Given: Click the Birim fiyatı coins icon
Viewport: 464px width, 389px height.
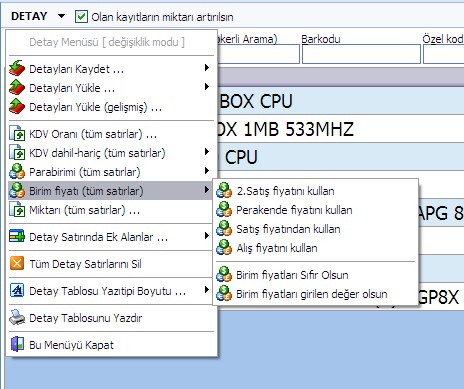Looking at the screenshot, I should coord(17,191).
